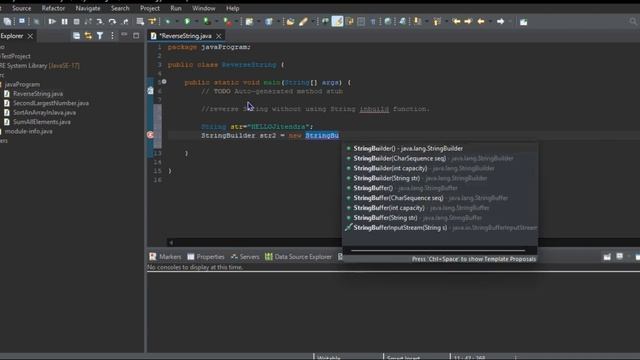
Task: Open the Project menu
Action: point(150,8)
